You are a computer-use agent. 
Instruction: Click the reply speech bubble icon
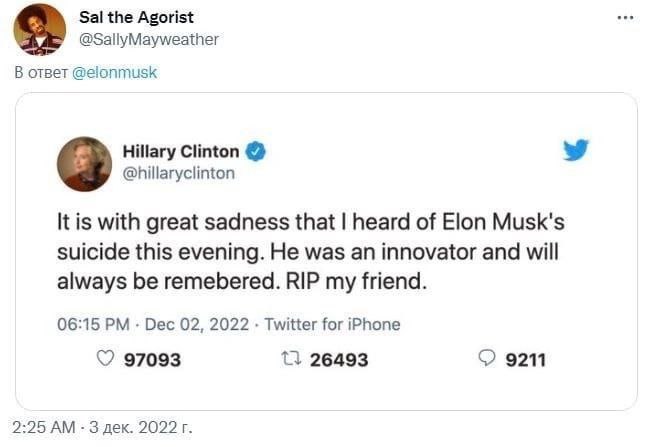[488, 359]
